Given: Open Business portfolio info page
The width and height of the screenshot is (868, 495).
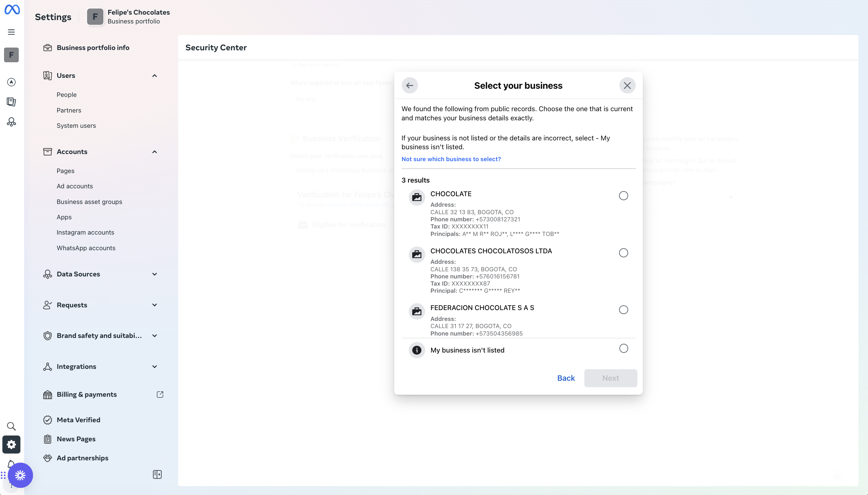Looking at the screenshot, I should click(93, 48).
